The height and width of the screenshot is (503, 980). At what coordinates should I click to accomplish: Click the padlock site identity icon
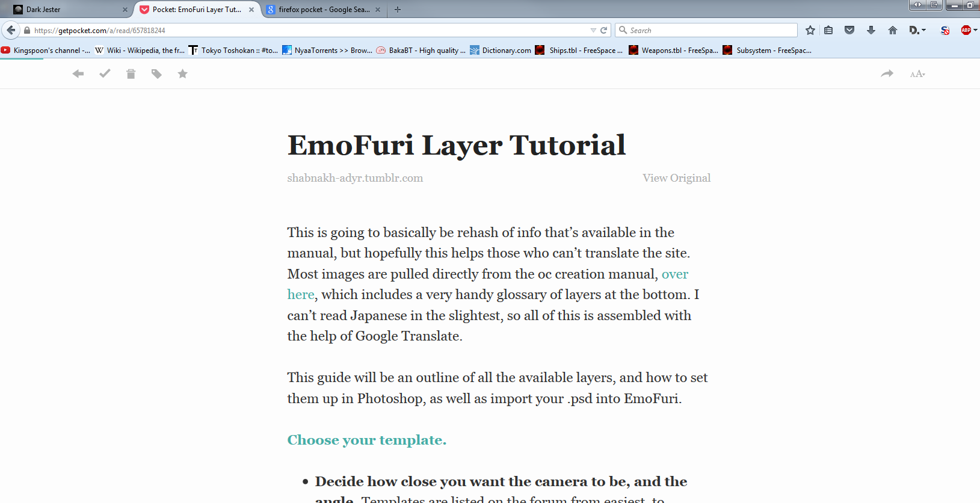(x=27, y=30)
